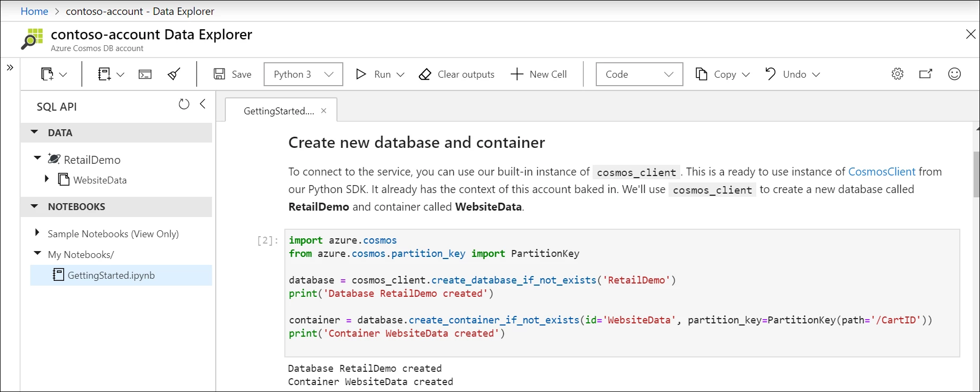This screenshot has width=980, height=392.
Task: Click the 'Azure Cosmos DB account' subtitle
Action: click(97, 48)
